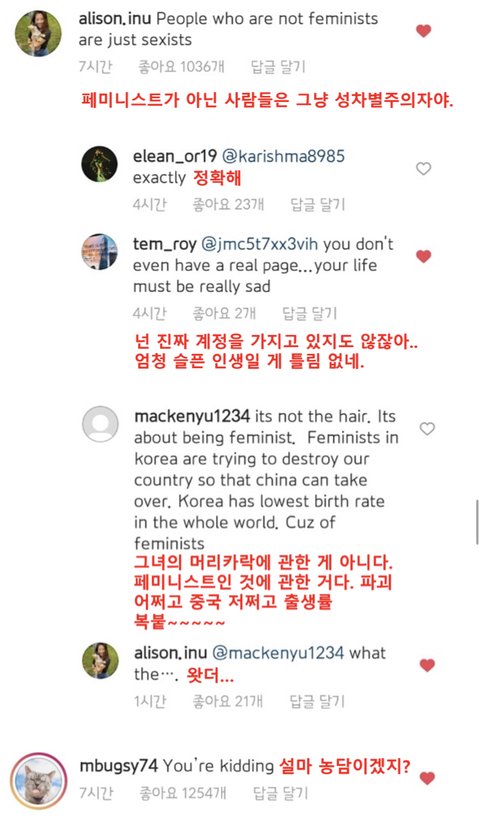Open elean_or19's dark profile avatar
The height and width of the screenshot is (830, 480).
(99, 164)
